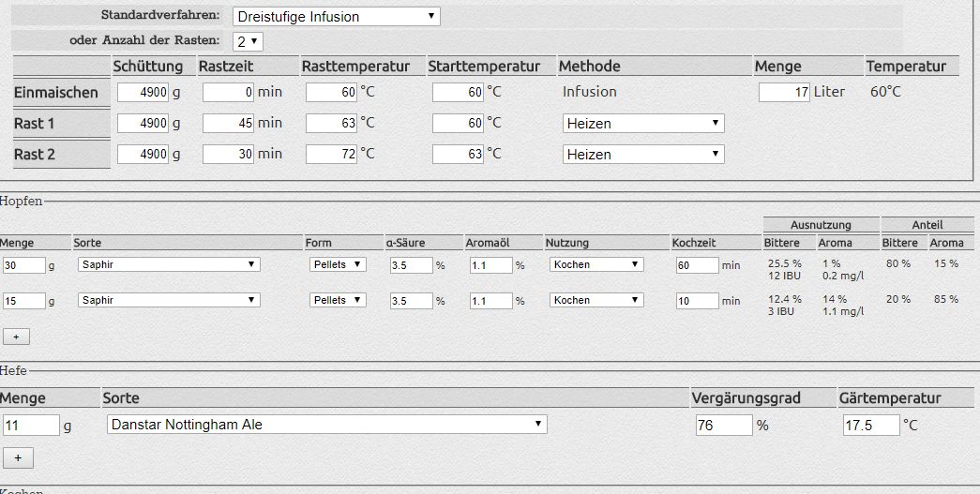Open Rast 2 Methode dropdown
The image size is (980, 494).
click(643, 155)
